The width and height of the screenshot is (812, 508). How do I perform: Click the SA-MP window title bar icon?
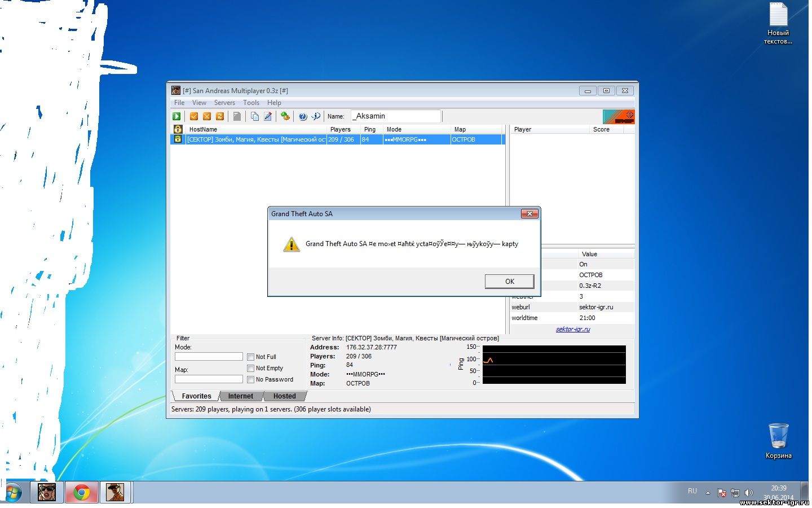pos(176,90)
